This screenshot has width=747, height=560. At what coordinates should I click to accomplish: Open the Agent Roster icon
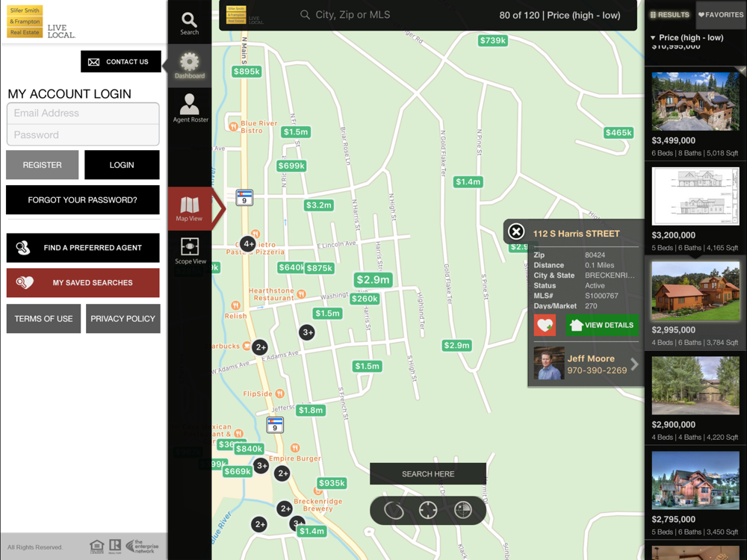pyautogui.click(x=190, y=108)
